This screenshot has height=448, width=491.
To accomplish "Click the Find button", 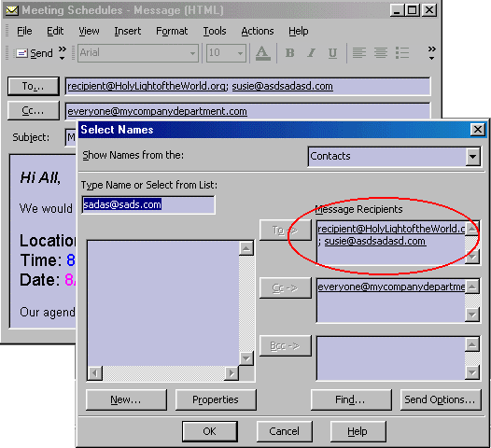I will click(x=351, y=399).
